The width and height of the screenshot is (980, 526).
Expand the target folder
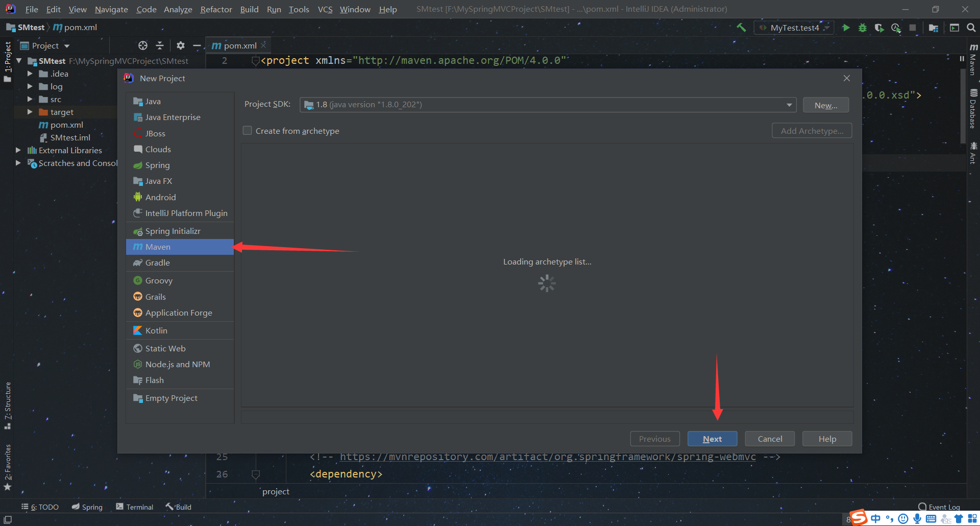click(x=30, y=112)
